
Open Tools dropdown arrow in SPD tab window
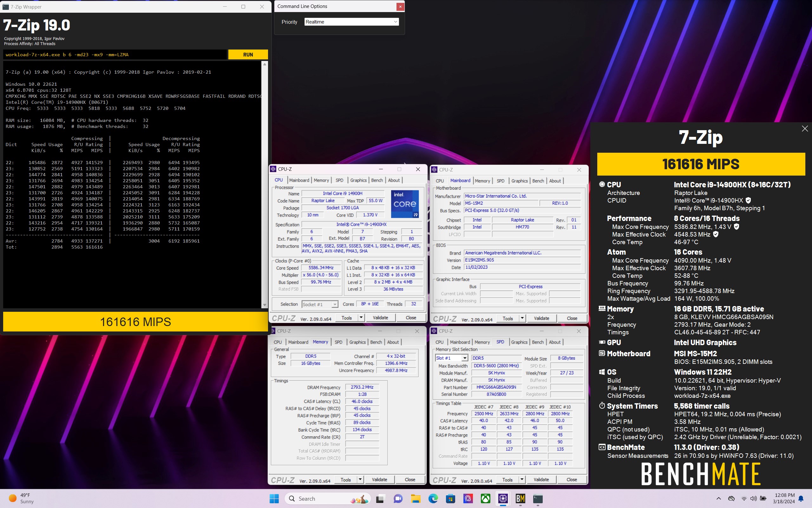click(522, 479)
